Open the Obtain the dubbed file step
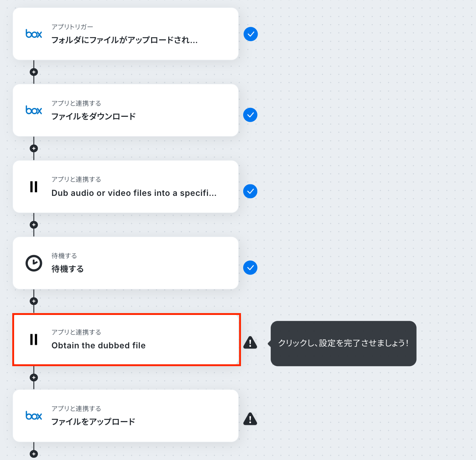 tap(126, 339)
